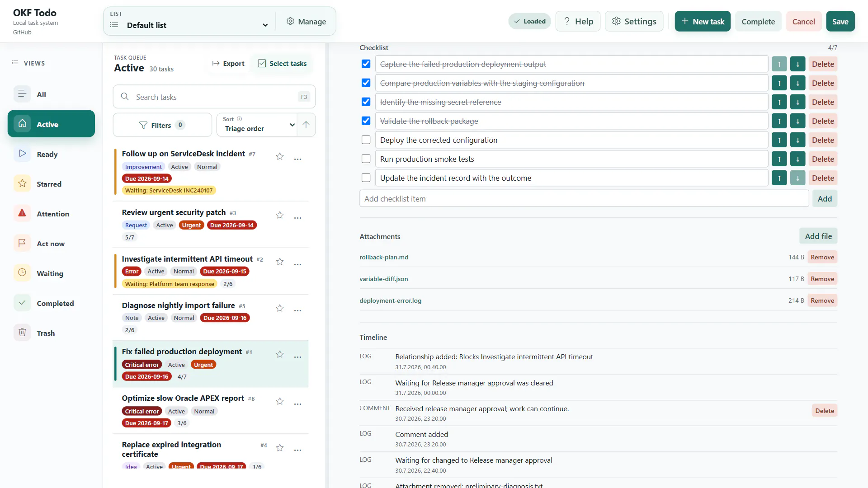Uncheck 'Compare production variables with the staging configuration'

coord(366,83)
